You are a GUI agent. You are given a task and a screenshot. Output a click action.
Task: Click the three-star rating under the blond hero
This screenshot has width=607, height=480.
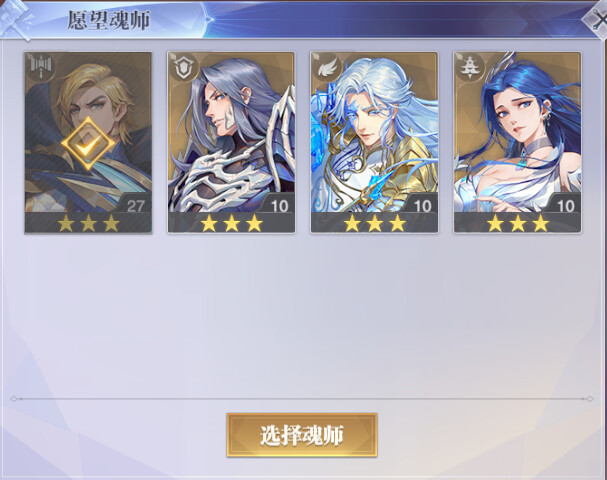pyautogui.click(x=88, y=223)
